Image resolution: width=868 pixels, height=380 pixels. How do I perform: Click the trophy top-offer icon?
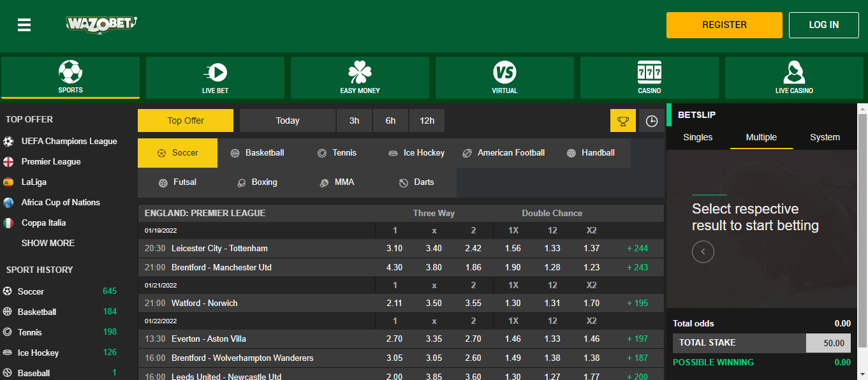tap(623, 120)
